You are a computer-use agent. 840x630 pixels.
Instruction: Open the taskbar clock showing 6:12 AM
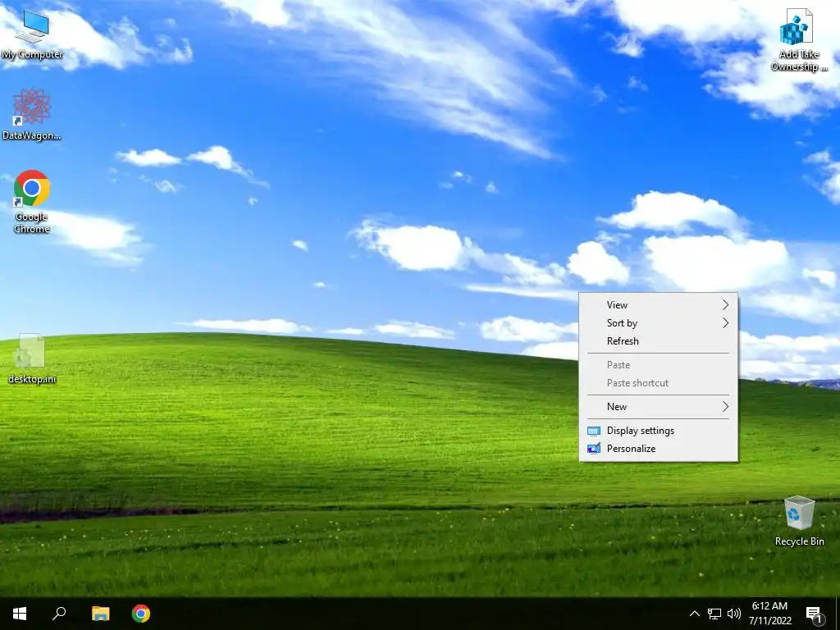click(769, 614)
